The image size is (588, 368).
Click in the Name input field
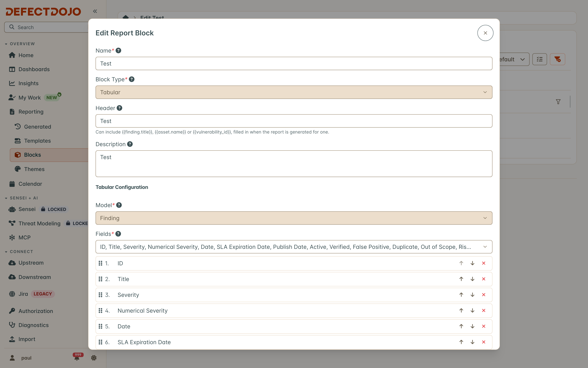(x=294, y=63)
